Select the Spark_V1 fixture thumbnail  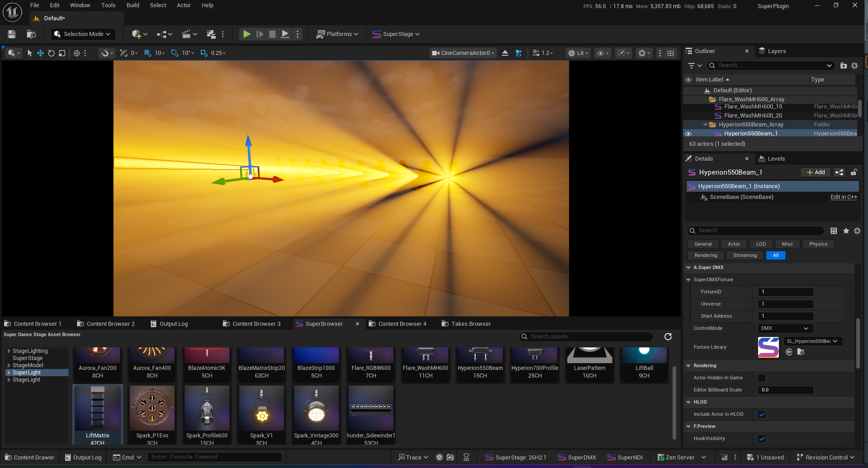click(262, 414)
